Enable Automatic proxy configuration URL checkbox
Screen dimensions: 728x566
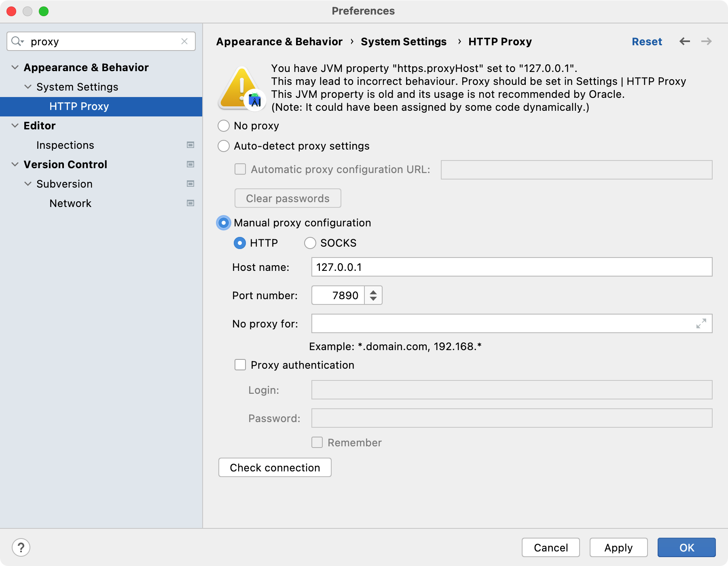240,169
